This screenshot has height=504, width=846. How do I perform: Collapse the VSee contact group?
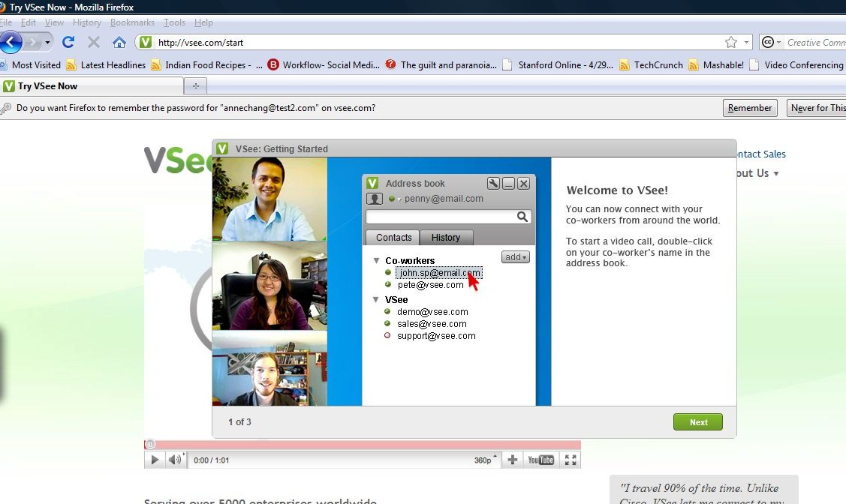point(377,300)
